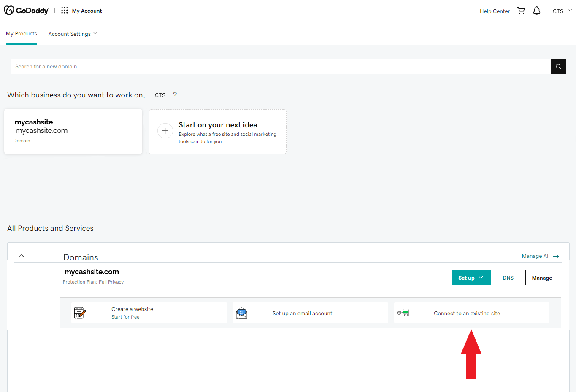Click the connect existing site icon

click(x=403, y=313)
